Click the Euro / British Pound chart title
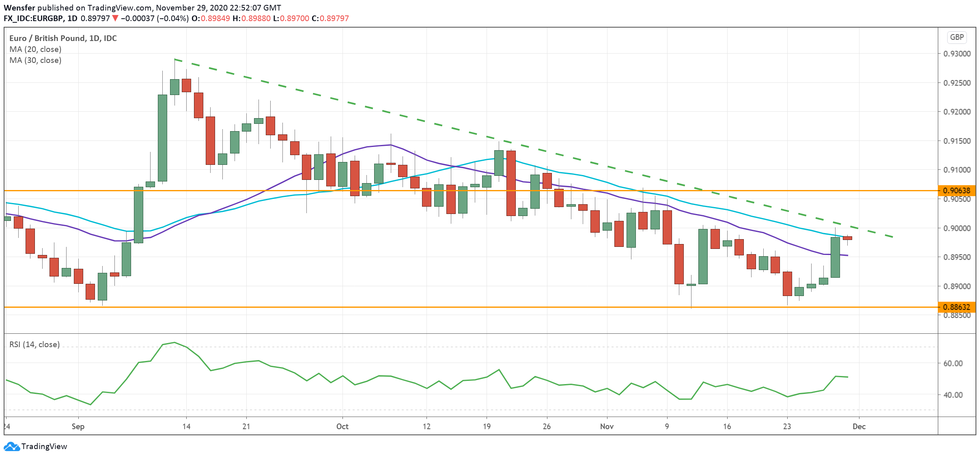This screenshot has width=980, height=458. tap(63, 38)
